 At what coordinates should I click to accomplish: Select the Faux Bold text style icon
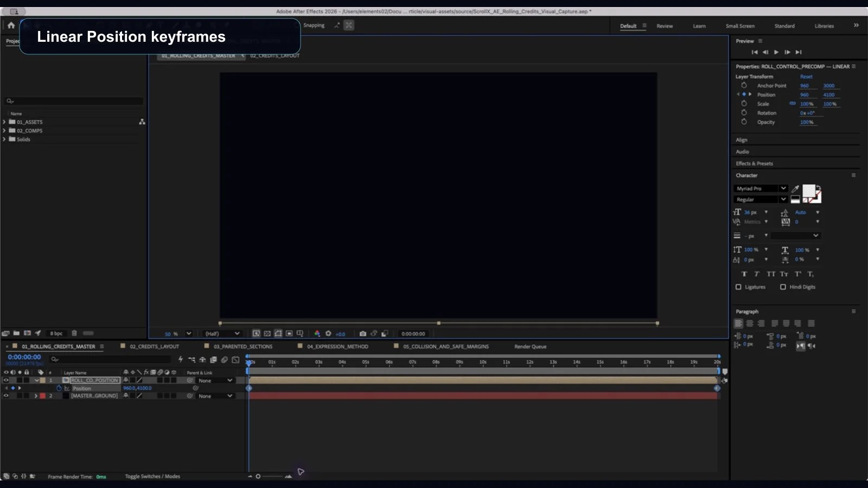(x=744, y=274)
